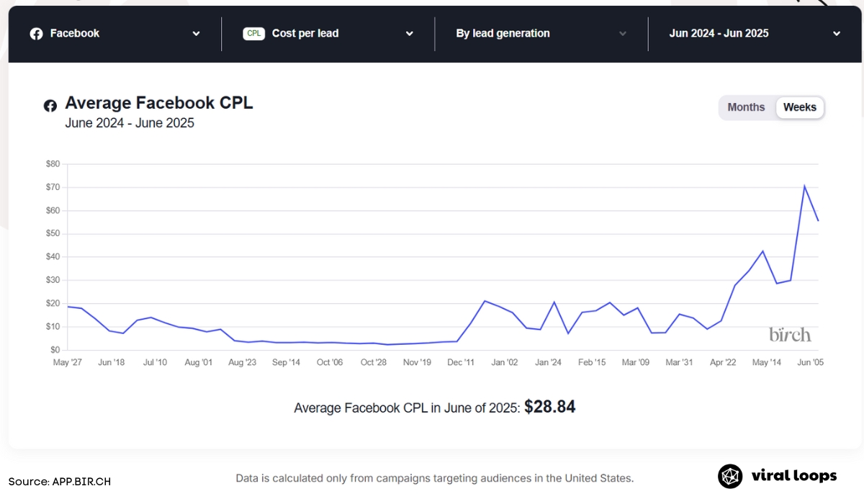Image resolution: width=864 pixels, height=504 pixels.
Task: Click the Jan '02 x-axis label
Action: (x=505, y=362)
